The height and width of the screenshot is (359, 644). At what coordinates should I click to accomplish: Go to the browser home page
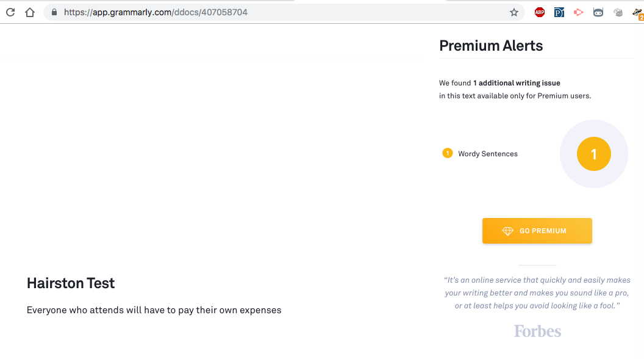(x=29, y=12)
